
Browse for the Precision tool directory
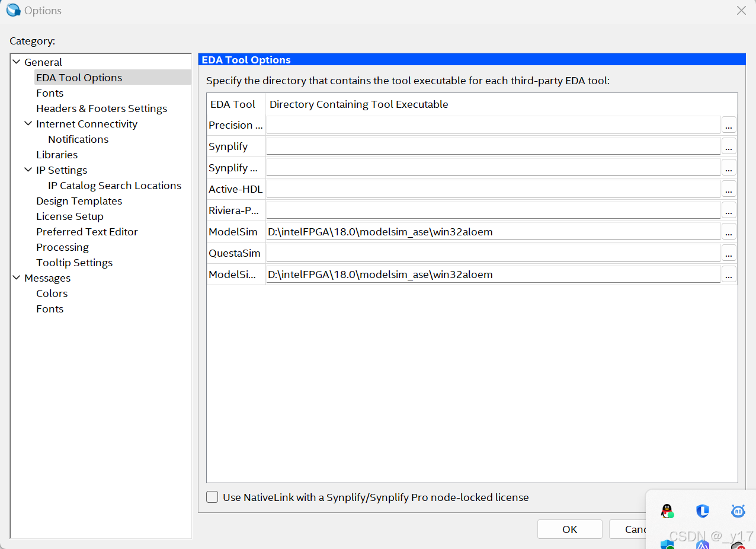click(729, 125)
